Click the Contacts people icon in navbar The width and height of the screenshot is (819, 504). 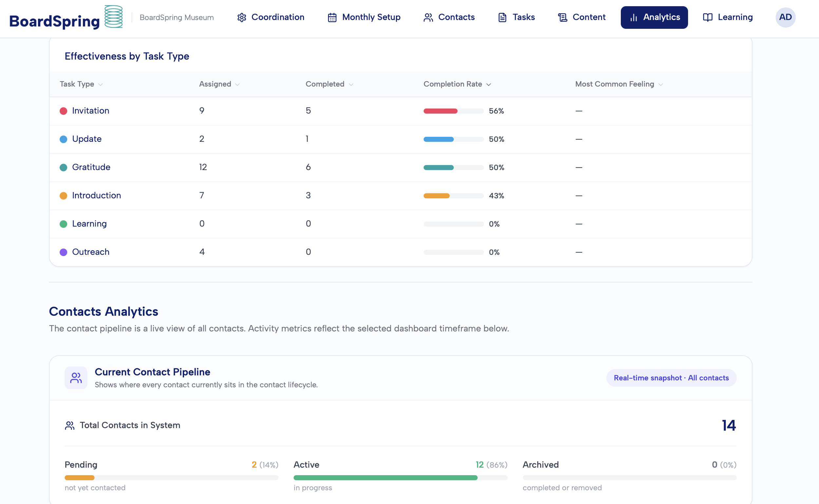coord(428,17)
